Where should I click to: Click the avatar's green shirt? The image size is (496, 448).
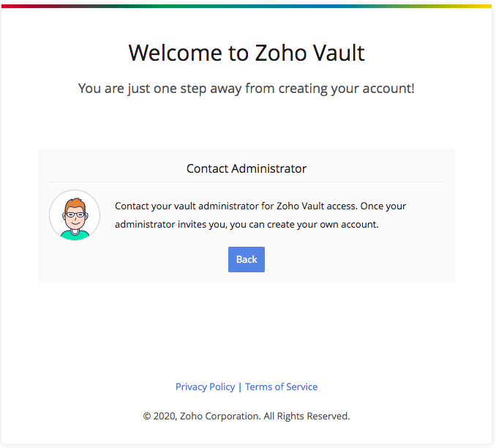(x=75, y=236)
